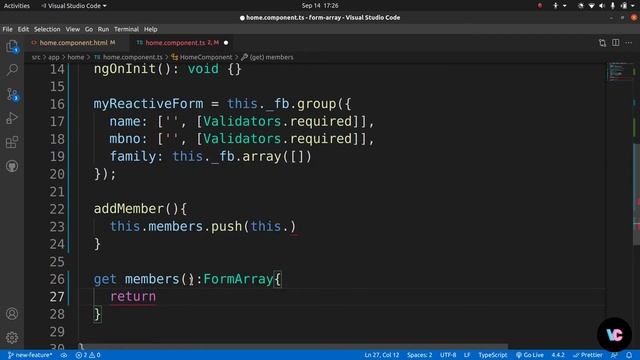Open the Extensions view
640x360 pixels.
point(12,142)
